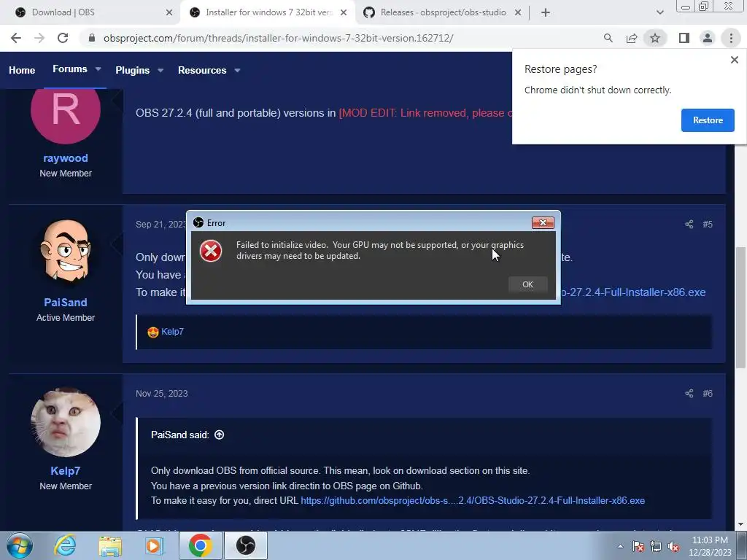Image resolution: width=747 pixels, height=560 pixels.
Task: Open Windows Media Player from taskbar
Action: [154, 545]
